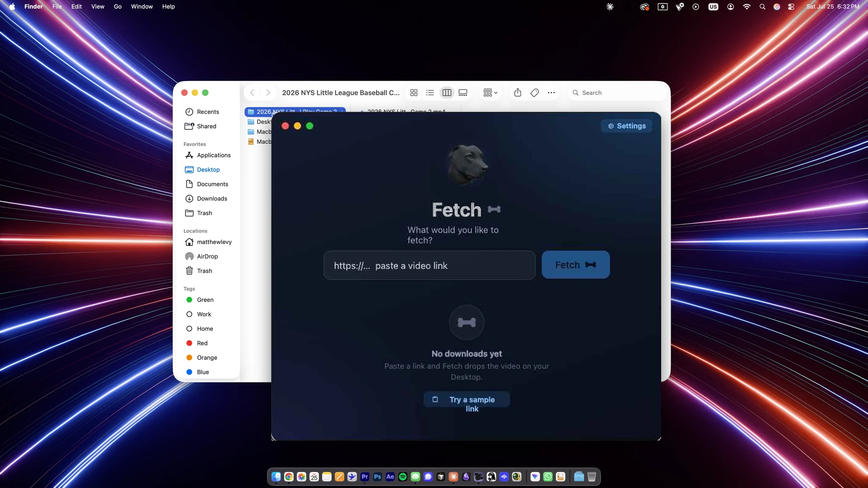Open the Finder more actions ellipsis menu
The image size is (868, 488).
click(551, 93)
